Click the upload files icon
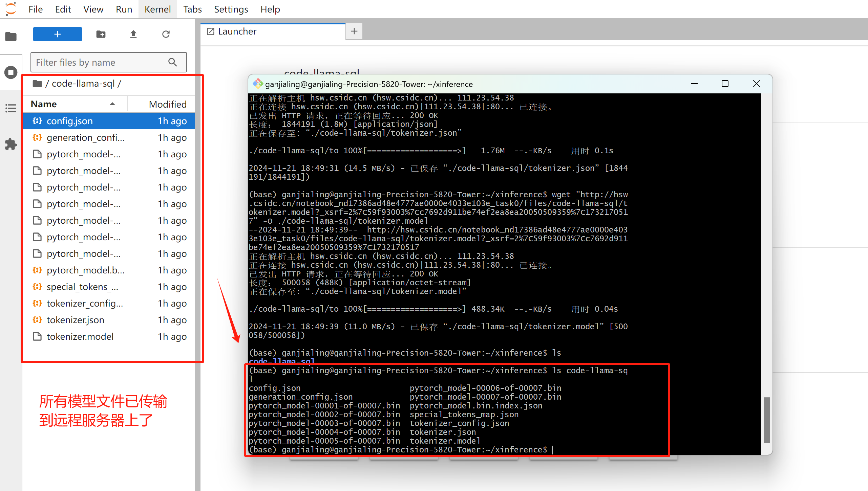This screenshot has width=868, height=491. tap(133, 34)
